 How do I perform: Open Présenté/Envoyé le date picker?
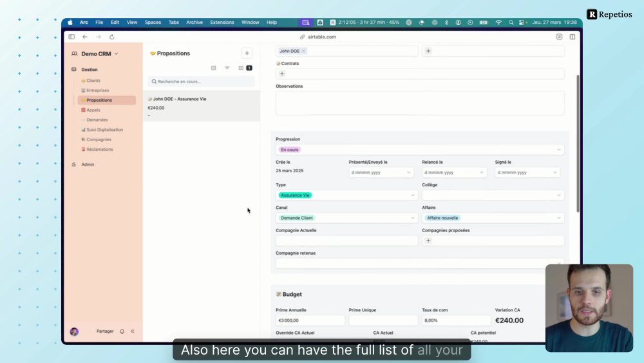point(381,172)
